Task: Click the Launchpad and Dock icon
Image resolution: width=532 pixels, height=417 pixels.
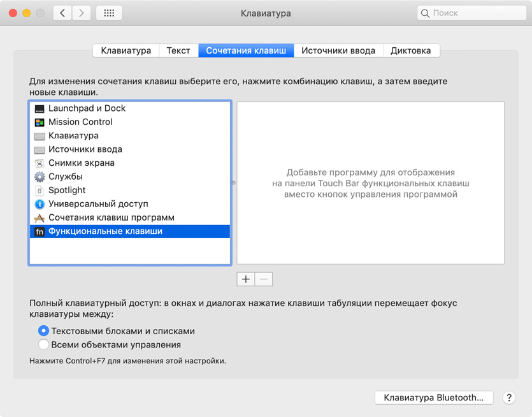Action: [40, 108]
